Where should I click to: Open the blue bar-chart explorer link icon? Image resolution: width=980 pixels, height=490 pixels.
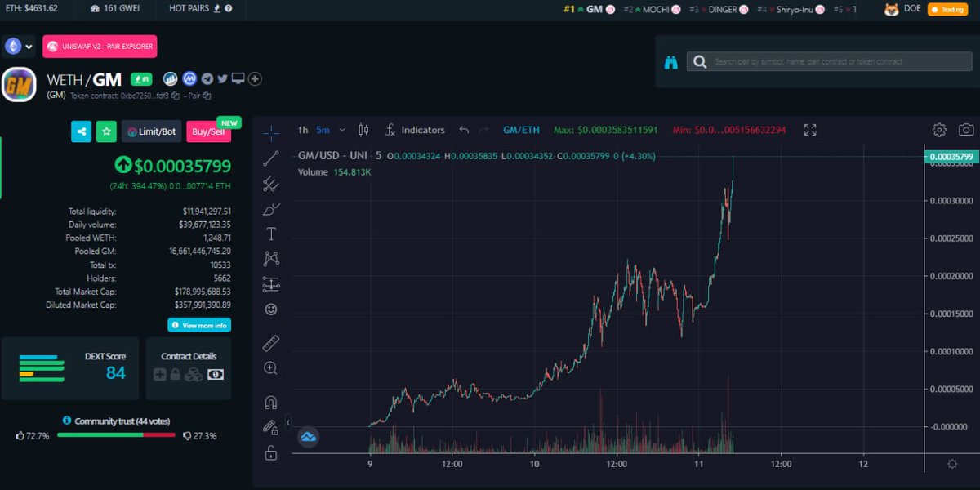171,79
